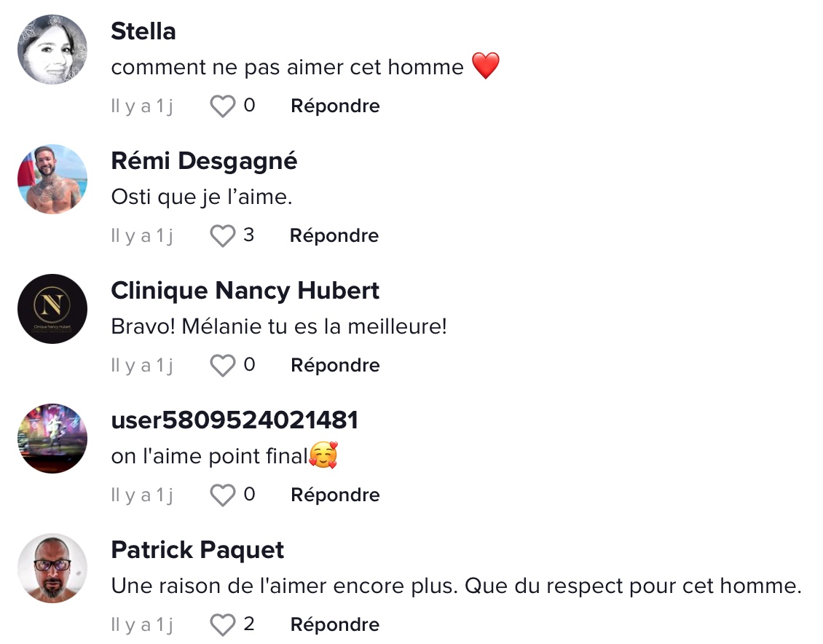Like Patrick Paquet's comment heart icon
The height and width of the screenshot is (644, 823).
click(x=223, y=624)
